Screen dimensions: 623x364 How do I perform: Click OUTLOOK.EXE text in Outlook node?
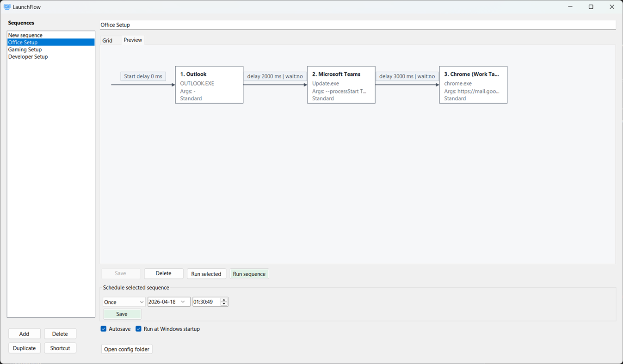tap(197, 84)
